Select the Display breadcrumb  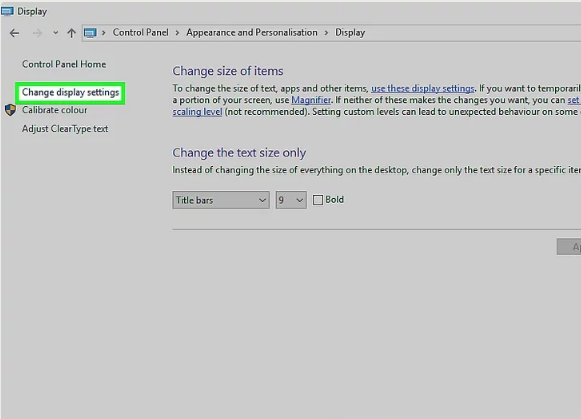[x=350, y=33]
